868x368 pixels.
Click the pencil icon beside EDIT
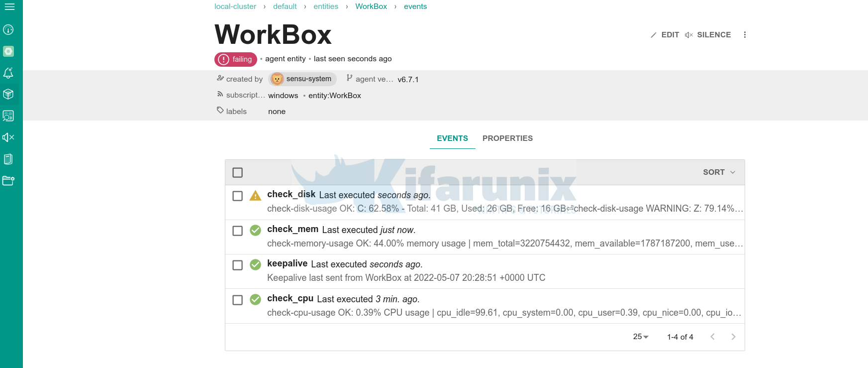point(654,35)
